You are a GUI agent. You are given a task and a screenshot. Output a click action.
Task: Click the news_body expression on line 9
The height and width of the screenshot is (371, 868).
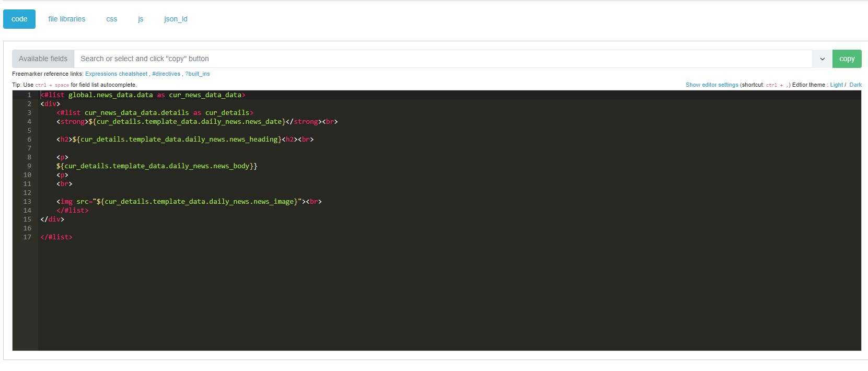(157, 166)
